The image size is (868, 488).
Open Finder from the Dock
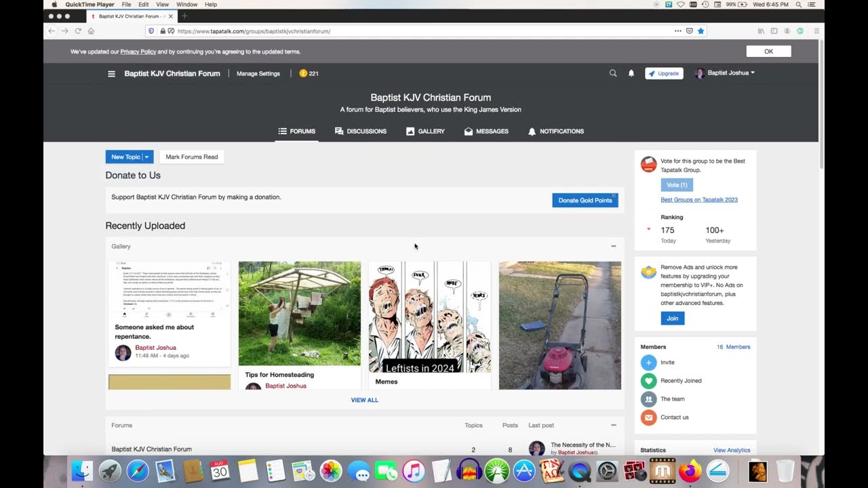[x=82, y=471]
